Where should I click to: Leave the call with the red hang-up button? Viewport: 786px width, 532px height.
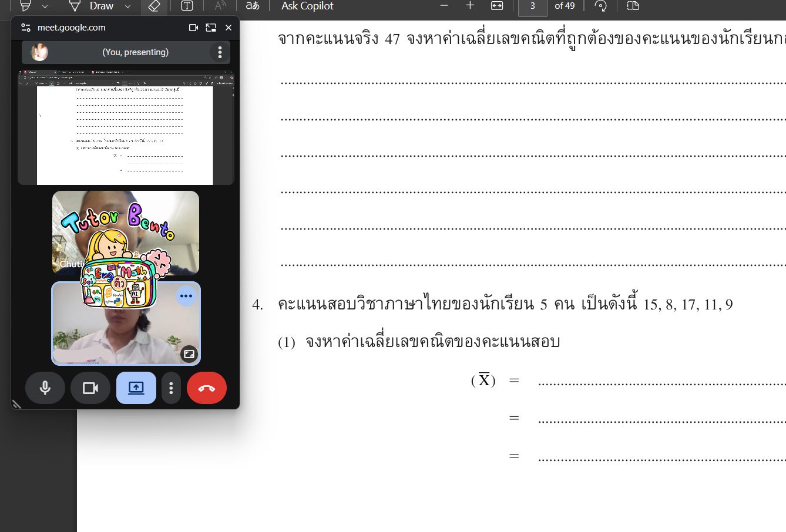(207, 388)
